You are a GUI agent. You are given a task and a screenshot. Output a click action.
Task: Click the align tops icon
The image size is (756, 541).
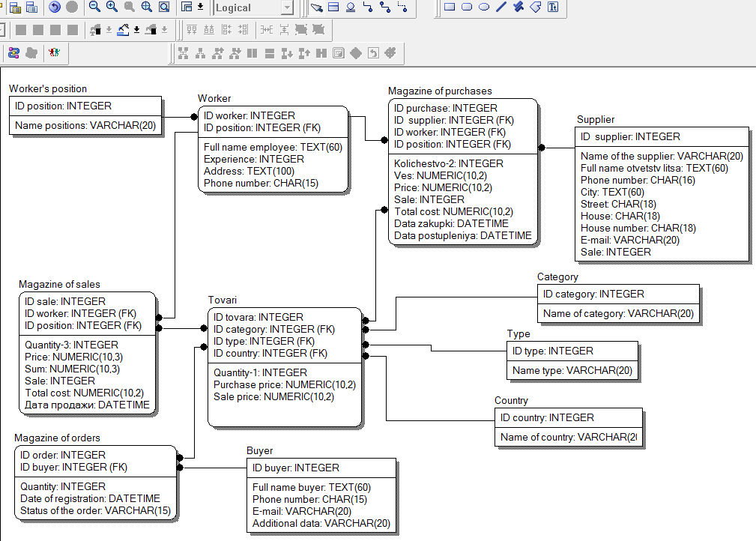pyautogui.click(x=192, y=30)
